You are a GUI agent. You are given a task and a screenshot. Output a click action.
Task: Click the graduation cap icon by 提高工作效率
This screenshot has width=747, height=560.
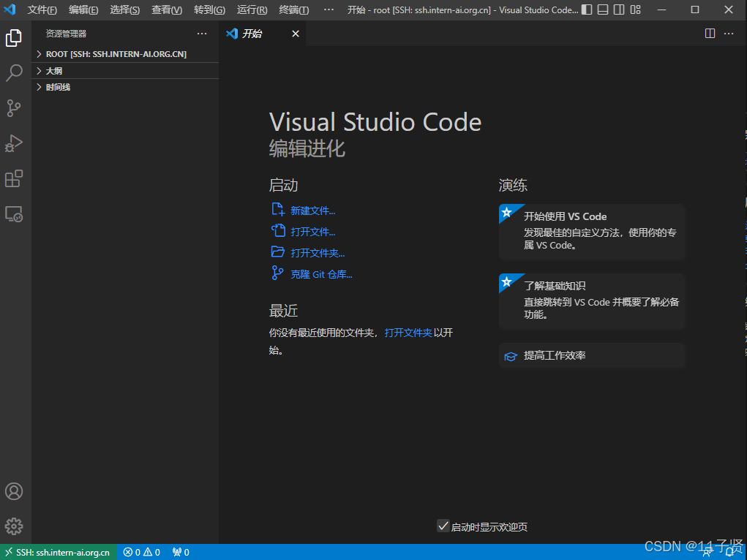(511, 356)
